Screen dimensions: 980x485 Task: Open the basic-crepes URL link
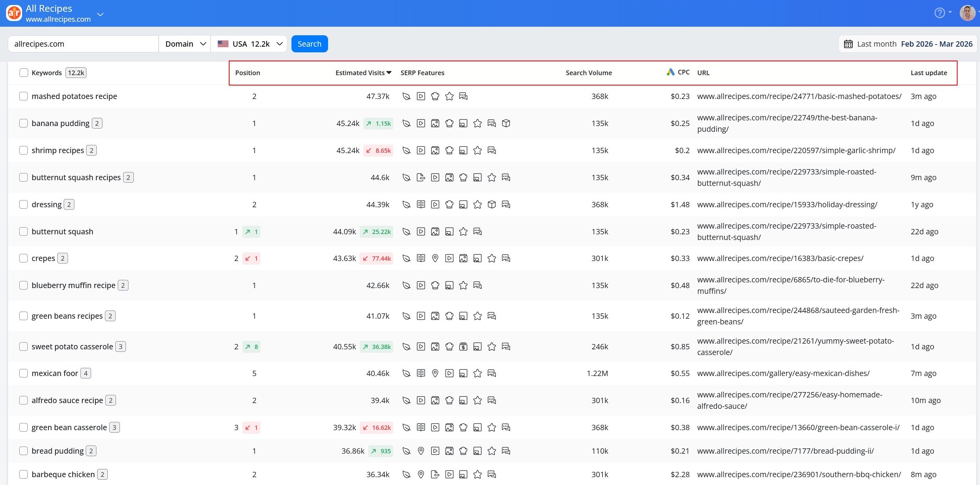780,259
